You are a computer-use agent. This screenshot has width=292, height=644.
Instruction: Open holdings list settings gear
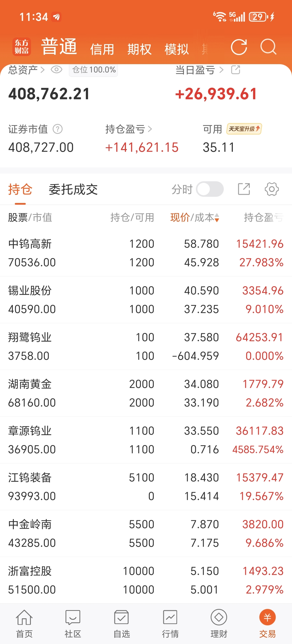pos(272,189)
